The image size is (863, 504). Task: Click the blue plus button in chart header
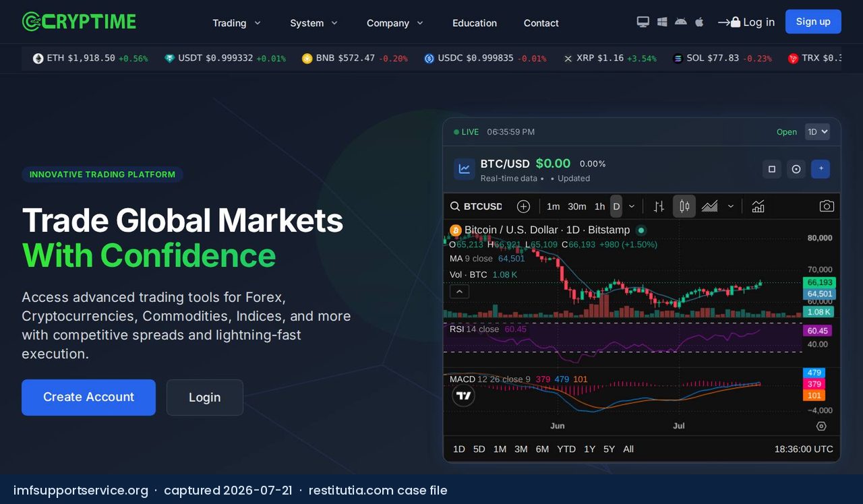tap(821, 169)
